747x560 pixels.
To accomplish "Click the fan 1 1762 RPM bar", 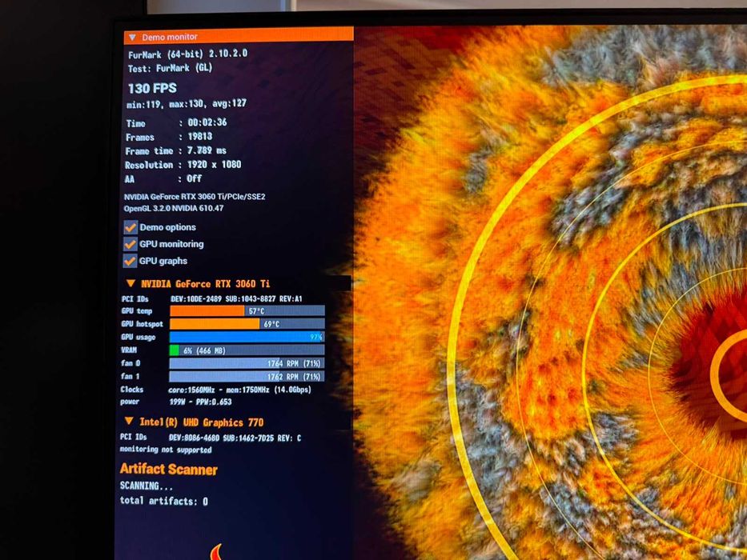I will point(247,376).
